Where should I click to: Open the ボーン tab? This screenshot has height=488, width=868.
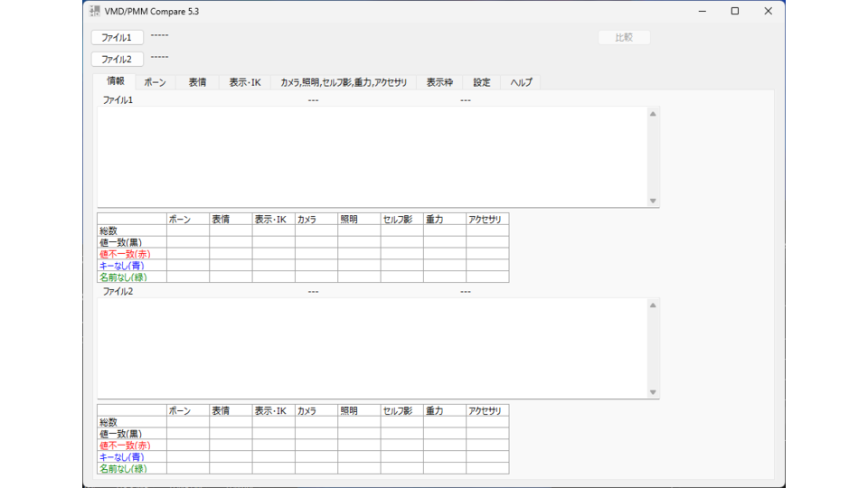[155, 82]
